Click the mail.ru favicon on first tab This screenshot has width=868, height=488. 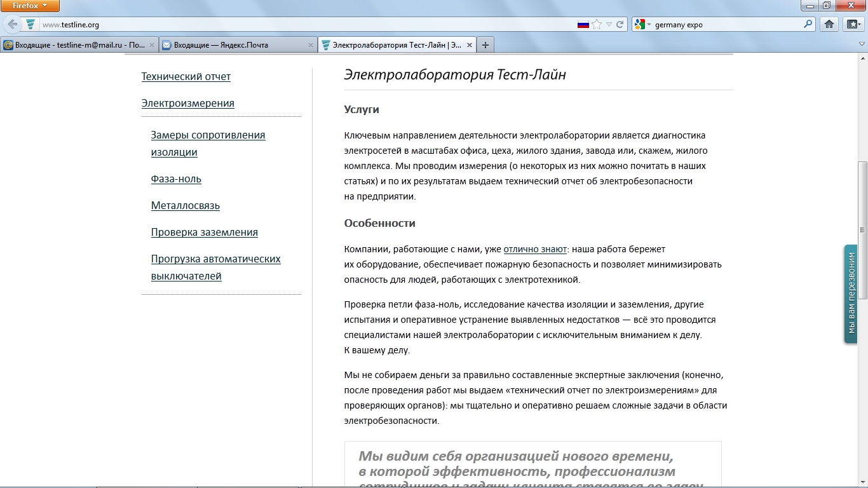[8, 45]
